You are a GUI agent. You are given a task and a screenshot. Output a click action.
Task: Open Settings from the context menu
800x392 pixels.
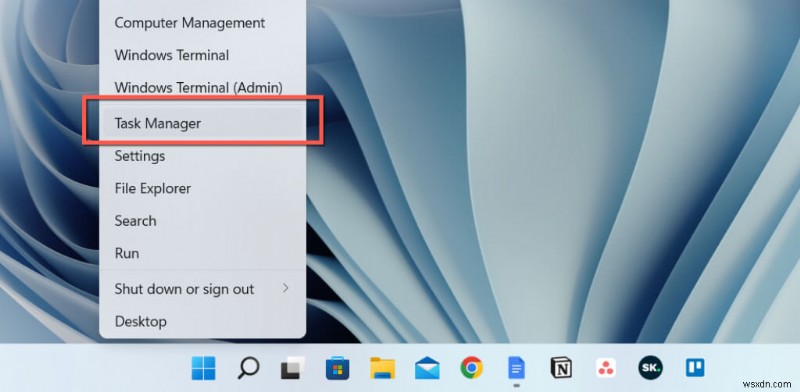pos(203,156)
